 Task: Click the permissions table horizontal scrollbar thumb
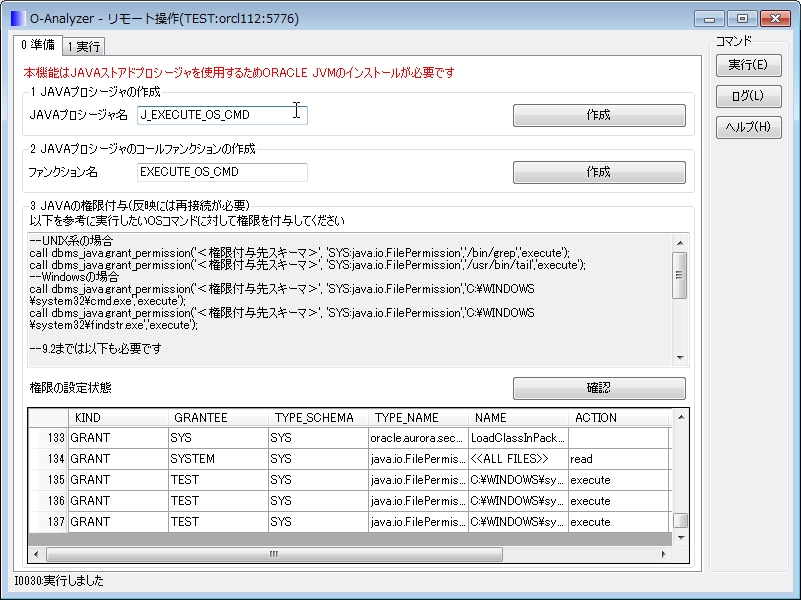click(x=274, y=554)
